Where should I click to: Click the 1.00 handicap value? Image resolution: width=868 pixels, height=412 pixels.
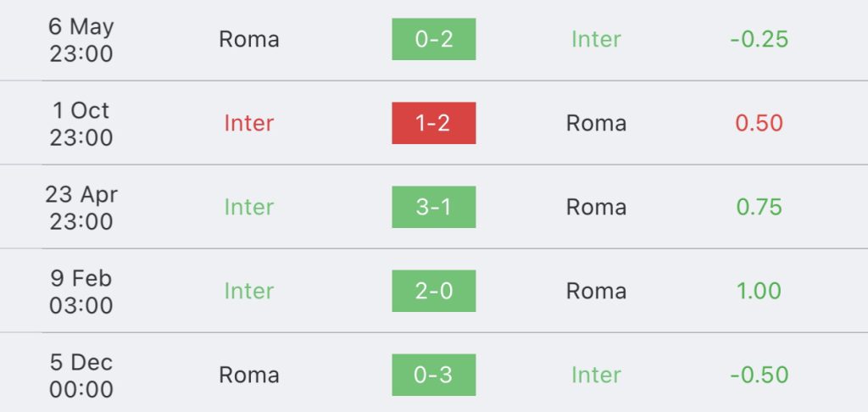tap(759, 292)
